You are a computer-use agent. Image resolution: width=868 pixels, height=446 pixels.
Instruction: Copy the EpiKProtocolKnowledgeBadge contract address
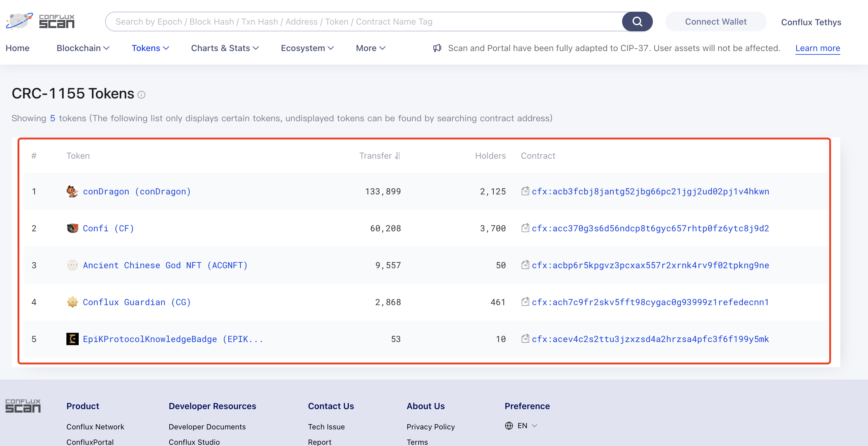pyautogui.click(x=525, y=338)
